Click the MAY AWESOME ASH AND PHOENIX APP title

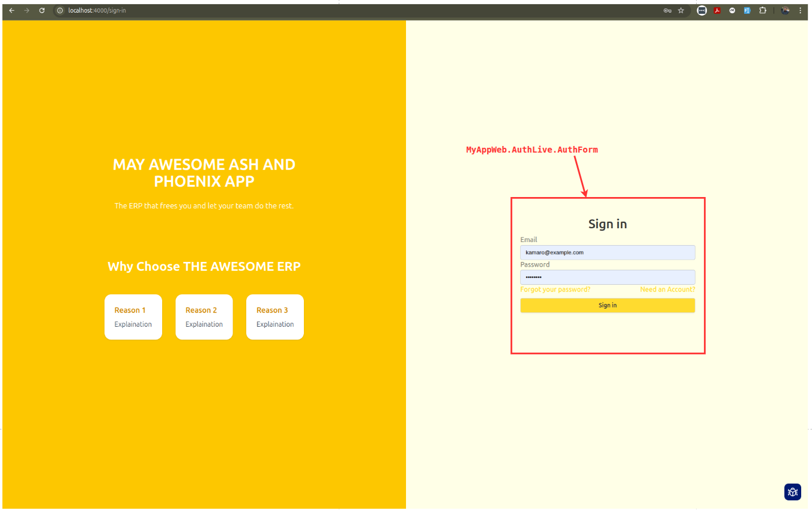(x=204, y=172)
